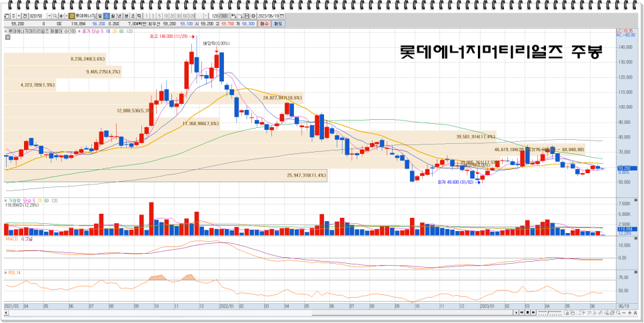Click the stock name field 롯데에너지
The height and width of the screenshot is (323, 644).
click(x=85, y=16)
